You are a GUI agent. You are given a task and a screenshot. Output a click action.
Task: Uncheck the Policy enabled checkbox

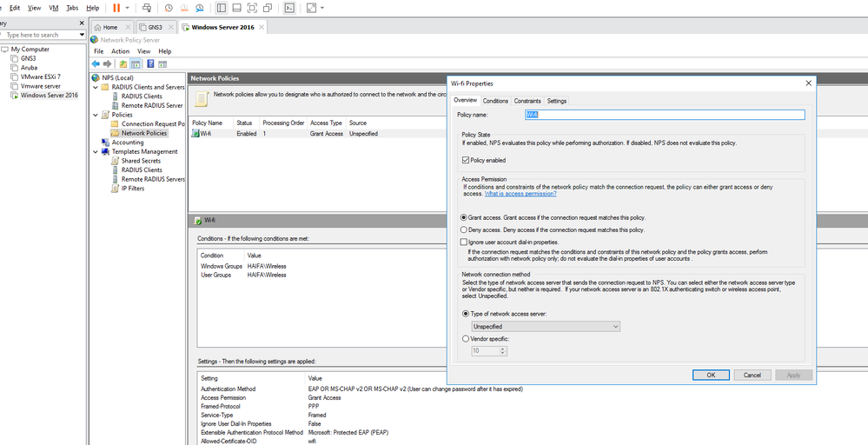[466, 160]
